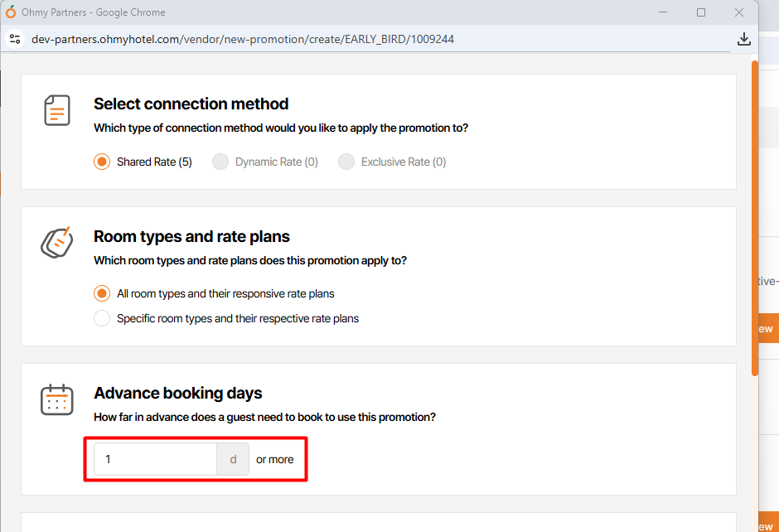The width and height of the screenshot is (779, 532).
Task: Close the Ohmy Partners Chrome window
Action: (x=739, y=12)
